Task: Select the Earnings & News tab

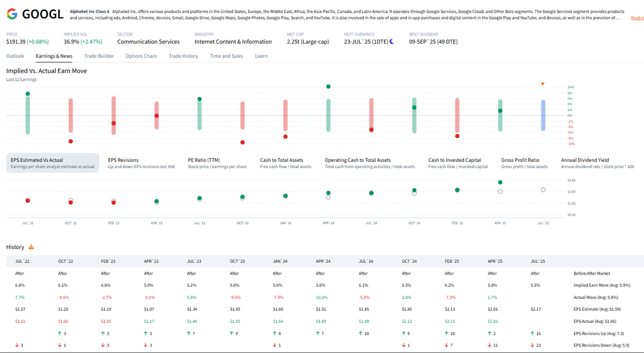Action: coord(54,56)
